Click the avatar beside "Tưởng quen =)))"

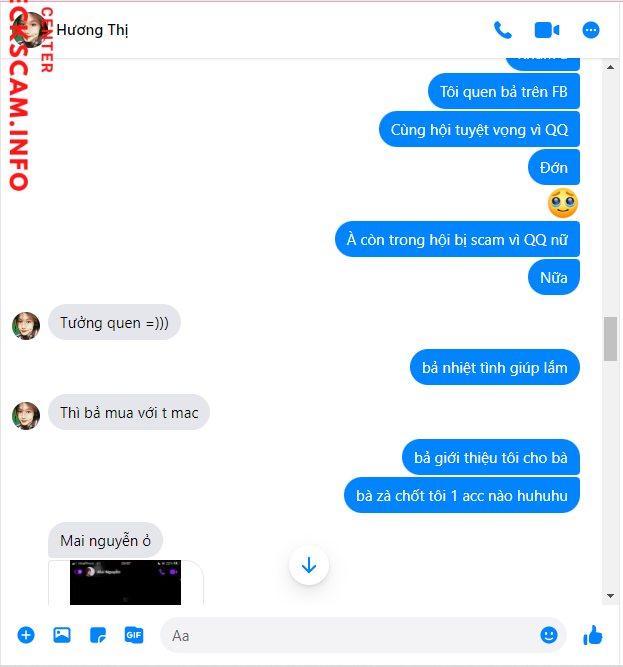[x=26, y=326]
